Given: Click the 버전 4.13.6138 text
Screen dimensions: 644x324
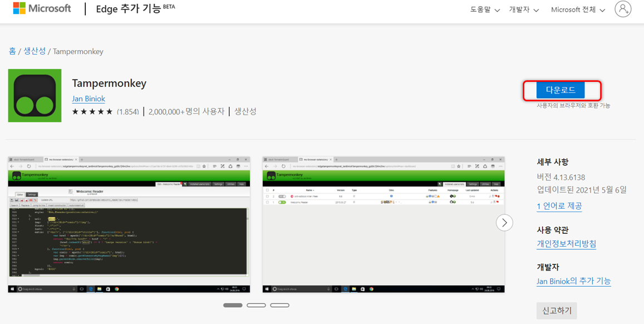Looking at the screenshot, I should (x=561, y=177).
